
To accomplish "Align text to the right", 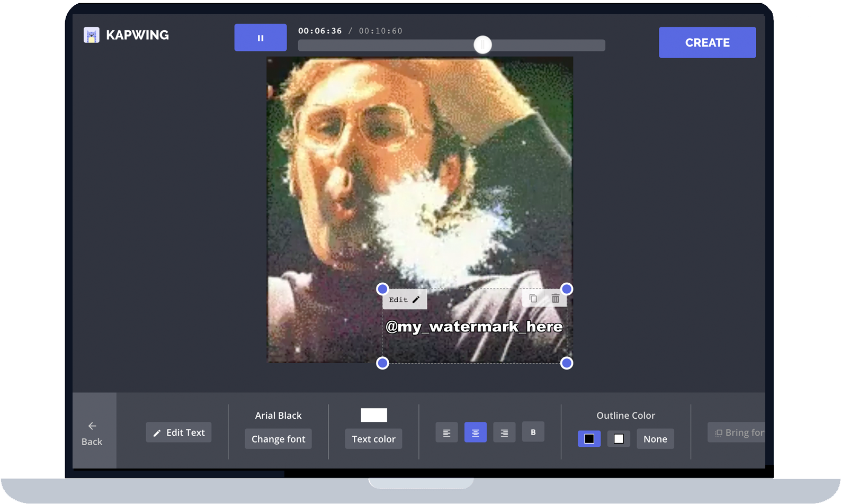I will click(504, 433).
